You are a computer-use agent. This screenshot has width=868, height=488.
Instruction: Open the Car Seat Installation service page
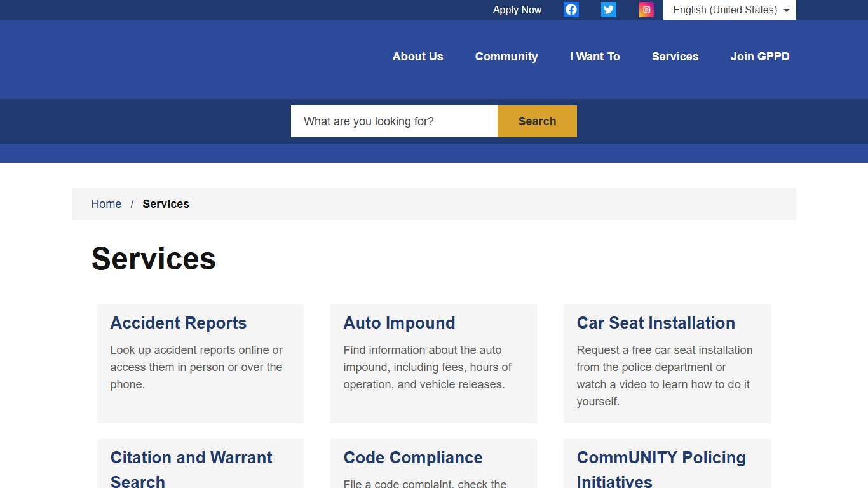(655, 323)
